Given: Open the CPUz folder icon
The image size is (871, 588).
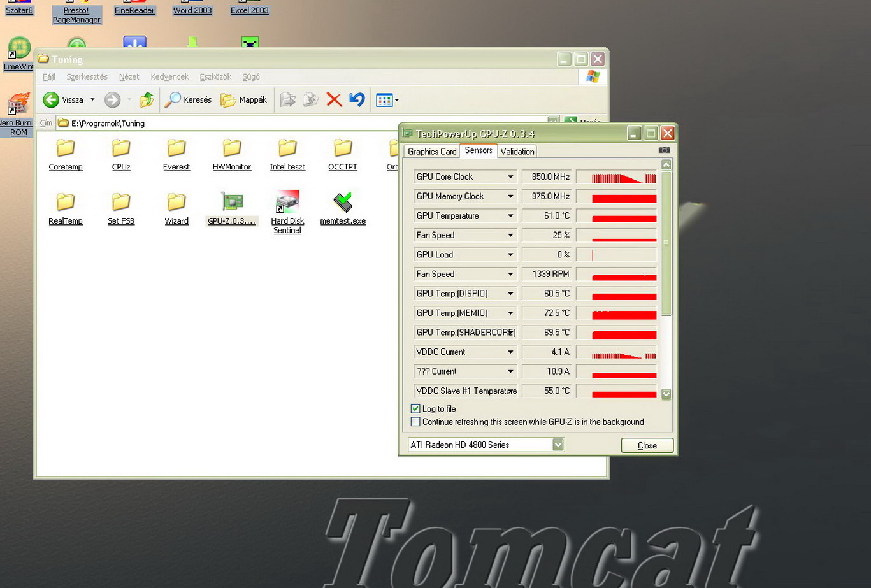Looking at the screenshot, I should [x=120, y=148].
